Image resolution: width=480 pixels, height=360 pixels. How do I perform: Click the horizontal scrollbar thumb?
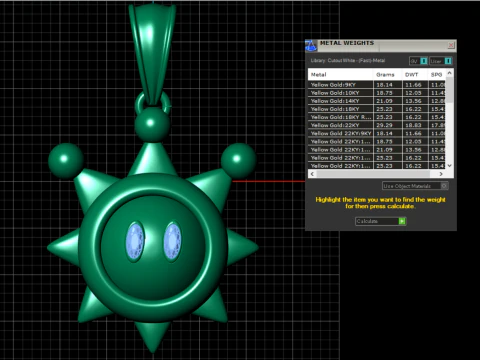(373, 174)
